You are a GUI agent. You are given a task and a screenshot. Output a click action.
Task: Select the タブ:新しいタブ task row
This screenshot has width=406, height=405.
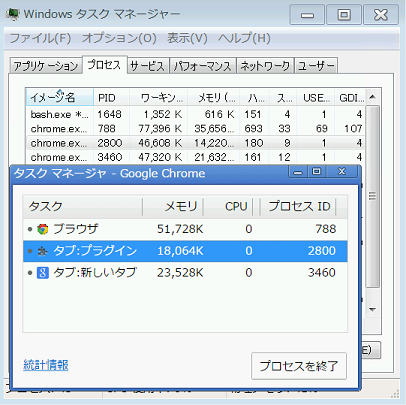pos(185,273)
